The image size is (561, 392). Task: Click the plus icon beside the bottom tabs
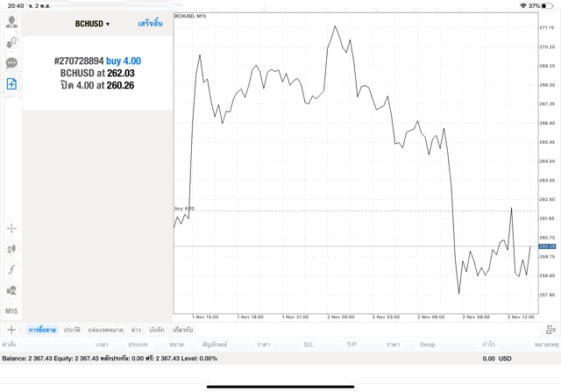pos(11,330)
